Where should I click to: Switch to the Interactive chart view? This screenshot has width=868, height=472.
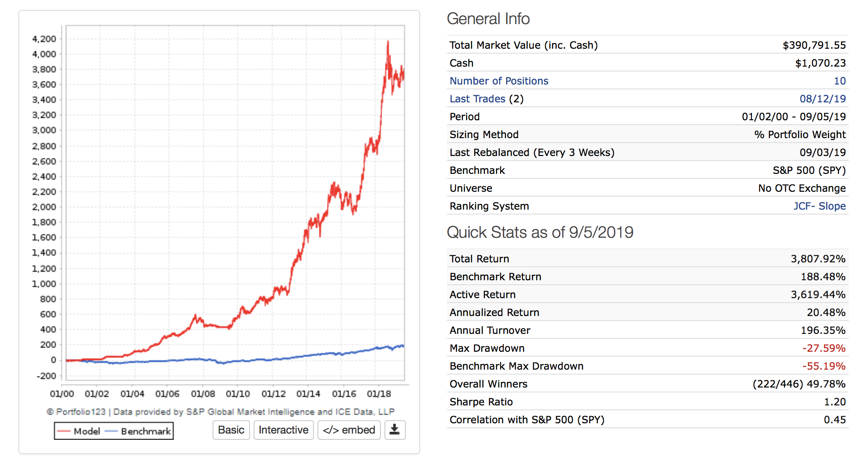click(284, 430)
